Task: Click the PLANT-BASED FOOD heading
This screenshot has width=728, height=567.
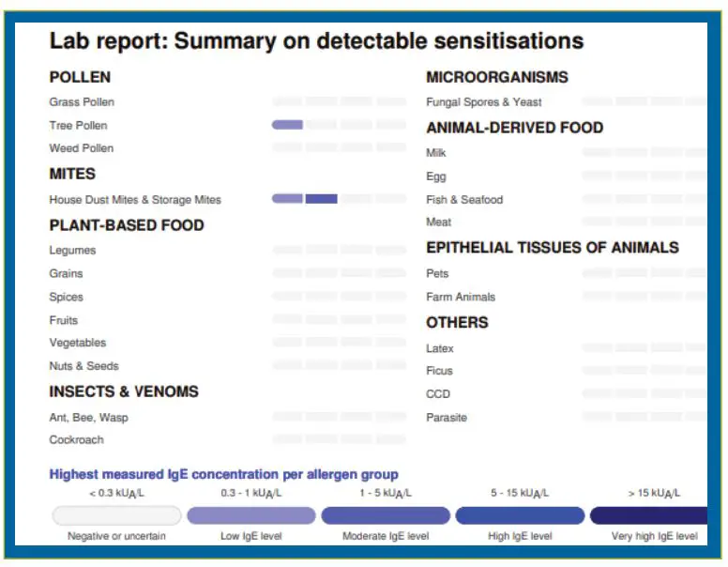Action: (x=127, y=225)
